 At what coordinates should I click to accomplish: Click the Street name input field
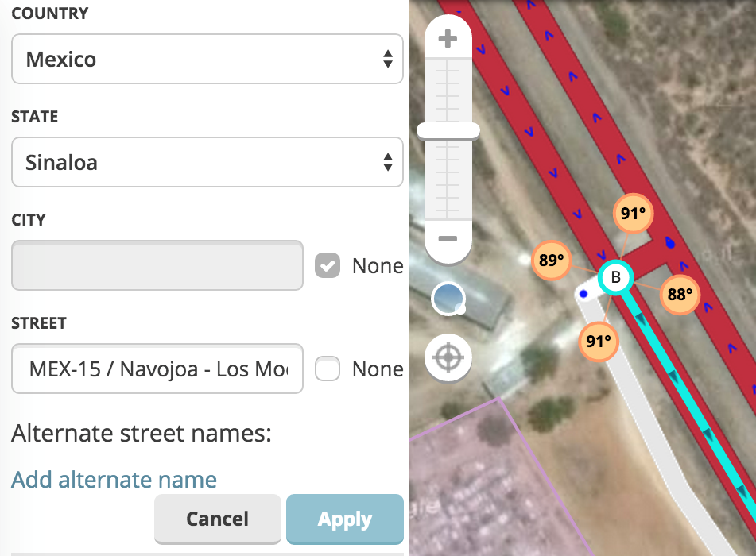157,369
